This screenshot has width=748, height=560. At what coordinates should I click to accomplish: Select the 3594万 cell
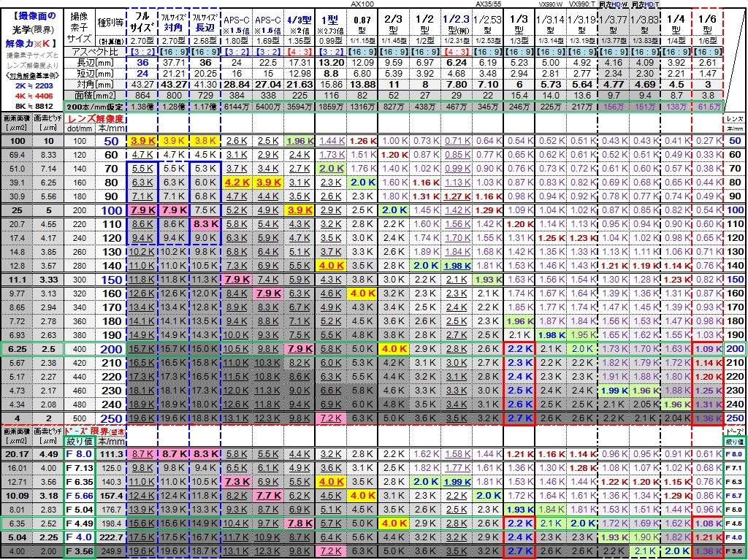click(x=299, y=107)
